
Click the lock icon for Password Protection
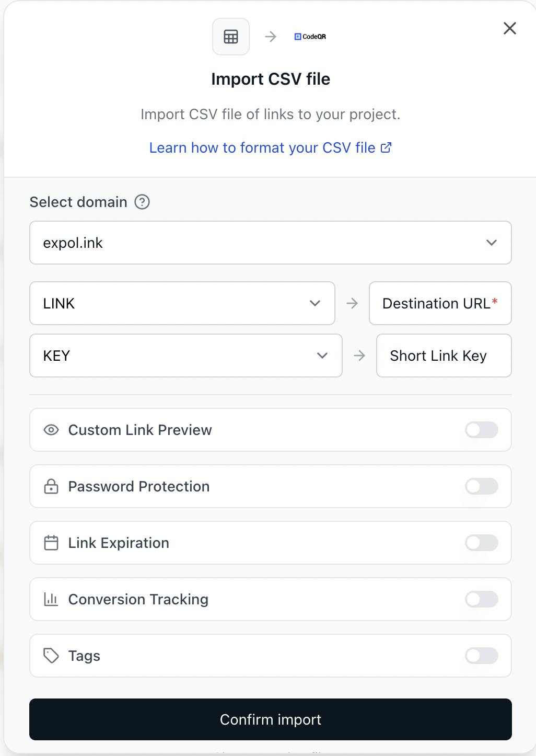51,486
